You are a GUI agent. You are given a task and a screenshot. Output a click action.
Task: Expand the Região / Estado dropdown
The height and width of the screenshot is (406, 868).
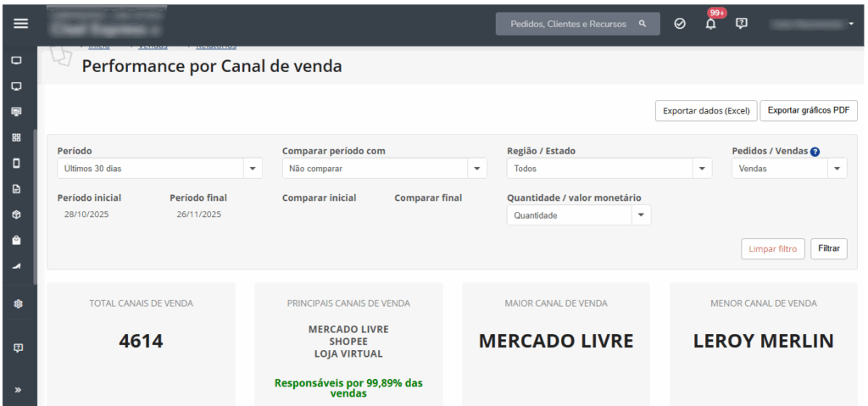tap(609, 169)
